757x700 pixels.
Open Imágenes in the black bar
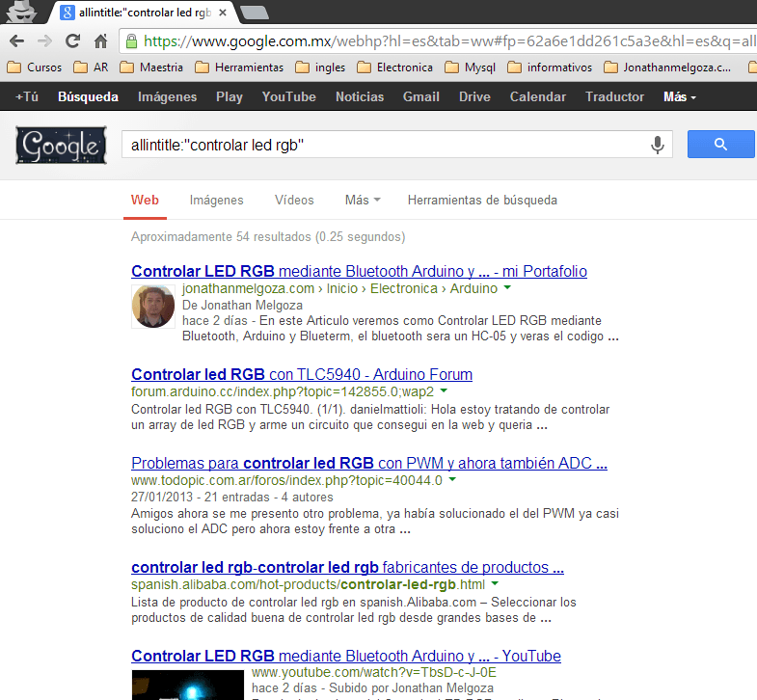167,96
